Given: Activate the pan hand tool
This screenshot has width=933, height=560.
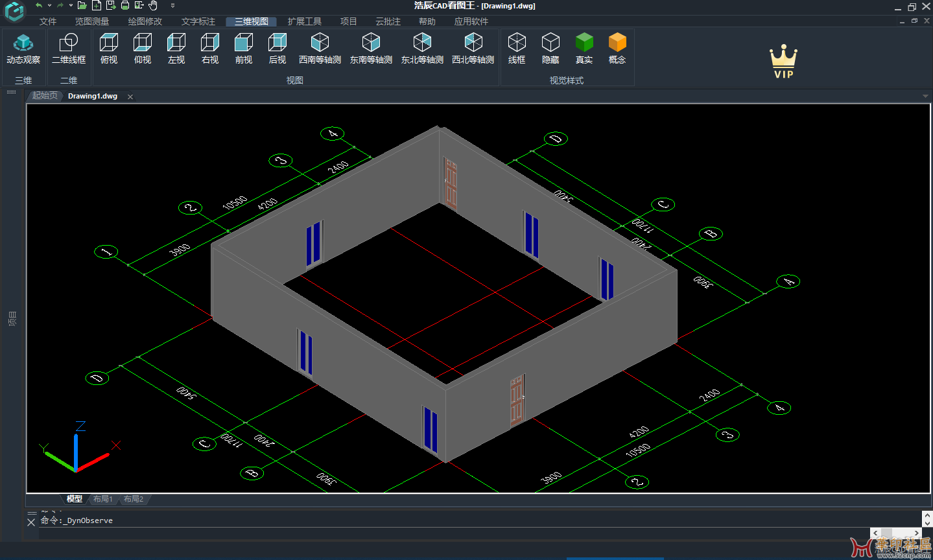Looking at the screenshot, I should pos(153,5).
